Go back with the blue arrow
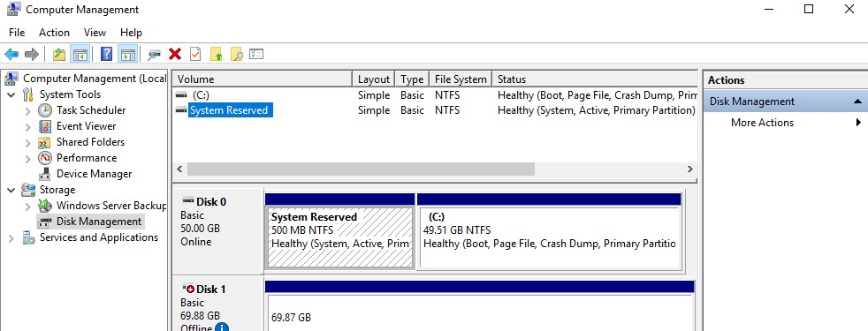This screenshot has height=331, width=868. (x=11, y=54)
